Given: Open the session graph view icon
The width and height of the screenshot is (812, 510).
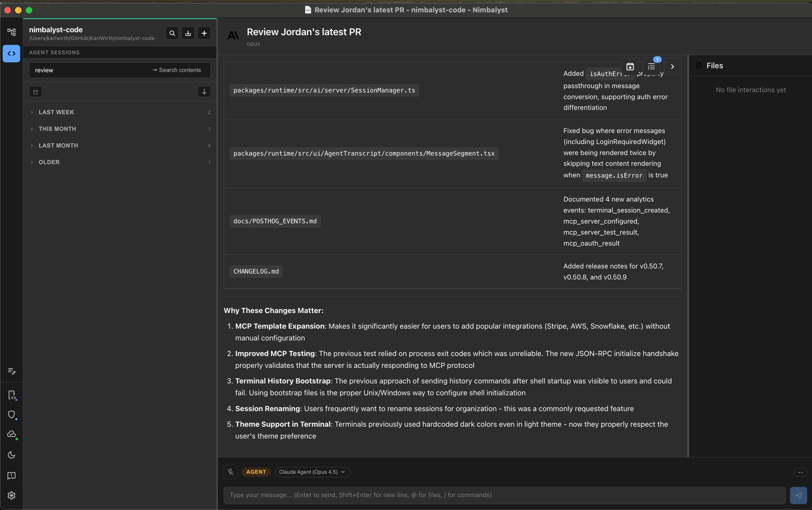Looking at the screenshot, I should 11,32.
